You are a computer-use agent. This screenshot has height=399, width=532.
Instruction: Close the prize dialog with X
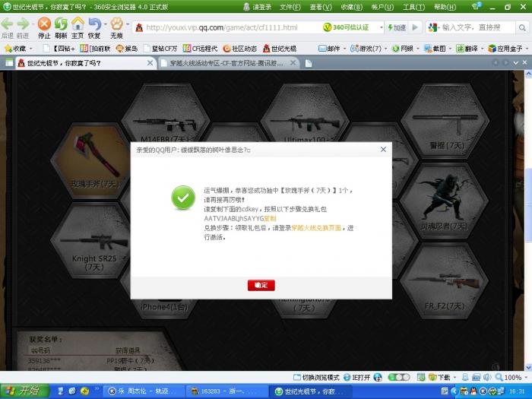click(x=383, y=149)
